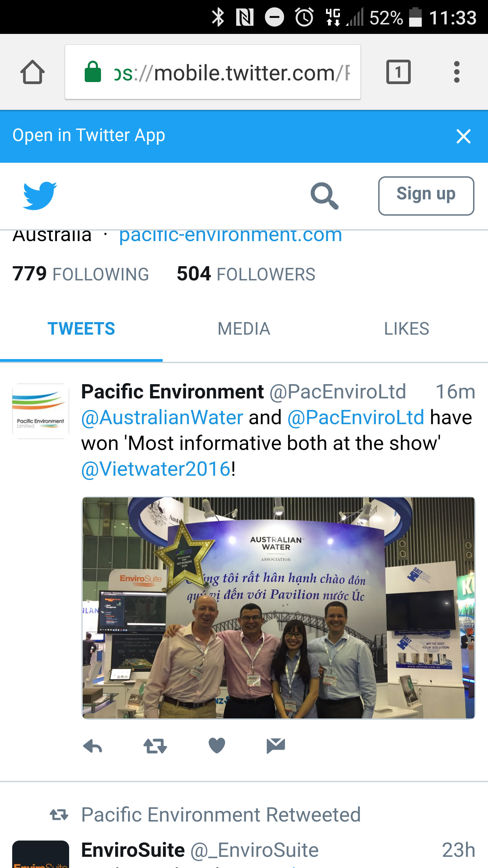This screenshot has width=488, height=868.
Task: Like the Pacific Environment tweet
Action: coord(217,746)
